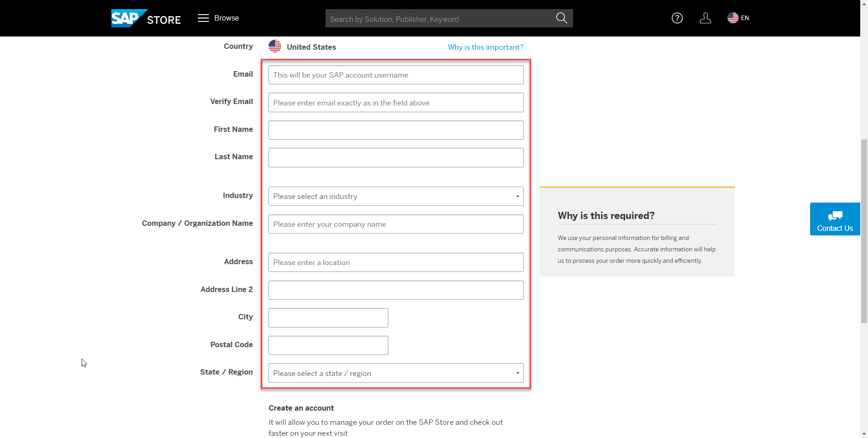
Task: Click the page vertical scrollbar
Action: point(864,231)
